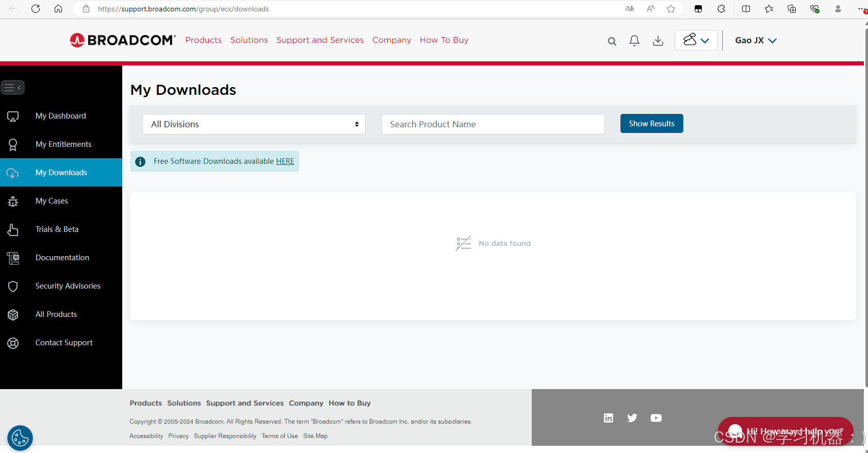Toggle browser split screen icon
The height and width of the screenshot is (453, 868).
[x=746, y=9]
